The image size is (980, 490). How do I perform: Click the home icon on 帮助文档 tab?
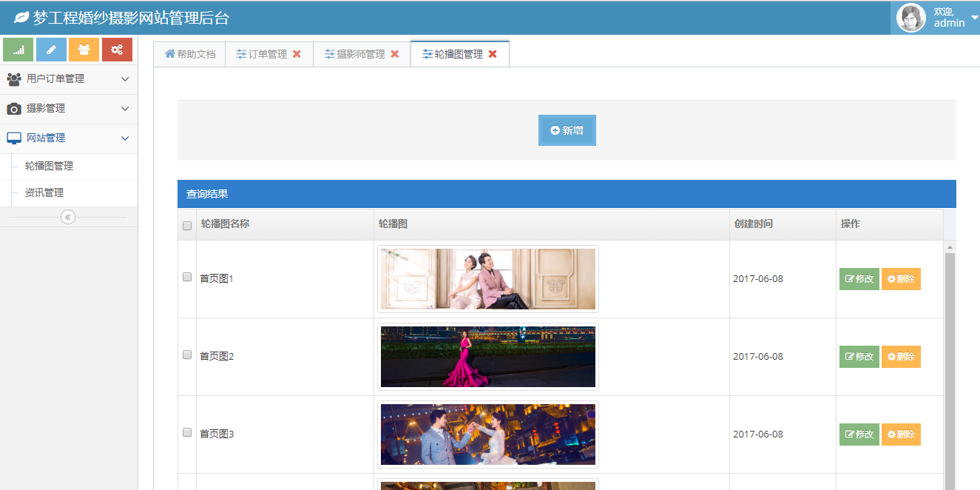(170, 54)
